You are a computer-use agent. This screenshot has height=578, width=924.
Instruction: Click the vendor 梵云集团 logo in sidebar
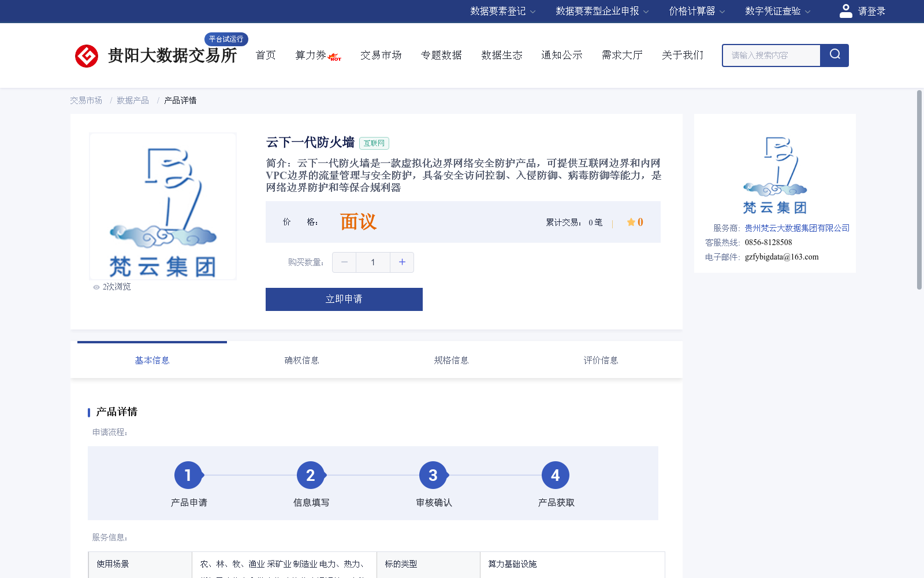(x=775, y=175)
